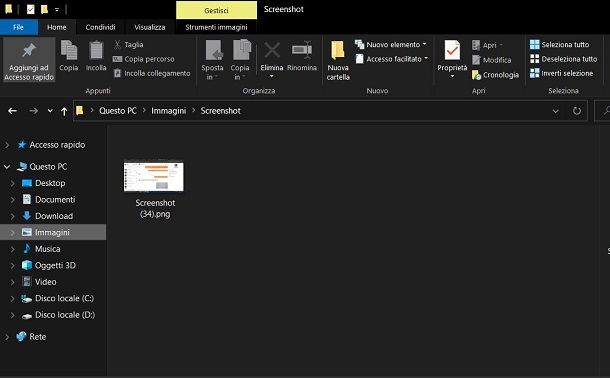Expand the Proprietà dropdown arrow
Image resolution: width=610 pixels, height=378 pixels.
click(452, 77)
